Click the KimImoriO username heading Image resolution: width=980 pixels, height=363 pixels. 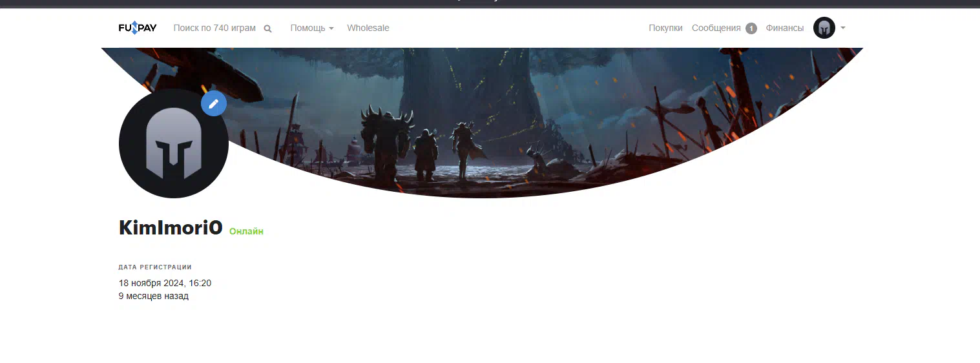[171, 228]
